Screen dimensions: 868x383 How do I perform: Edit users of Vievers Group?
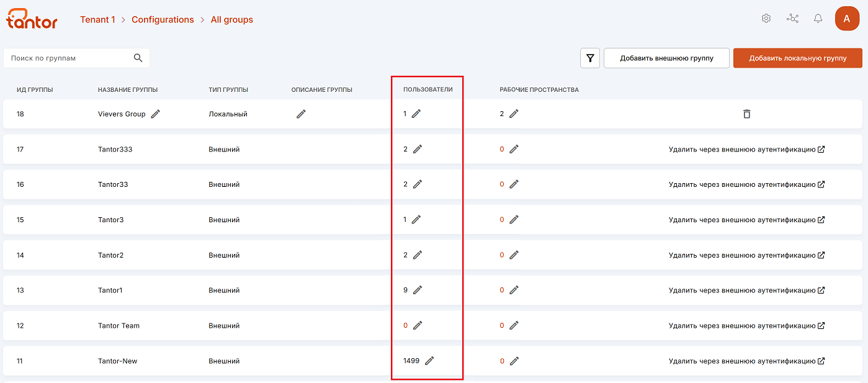(x=416, y=114)
